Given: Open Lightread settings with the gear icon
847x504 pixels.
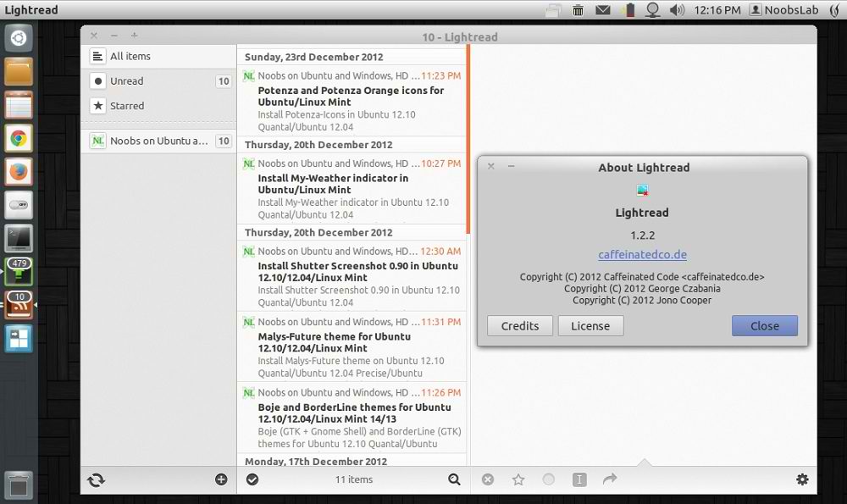Looking at the screenshot, I should click(802, 479).
